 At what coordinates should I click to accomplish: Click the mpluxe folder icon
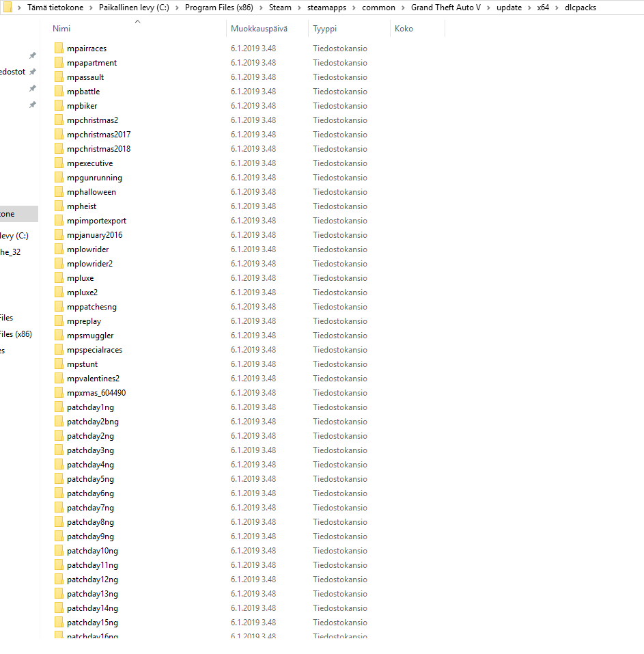(x=59, y=277)
